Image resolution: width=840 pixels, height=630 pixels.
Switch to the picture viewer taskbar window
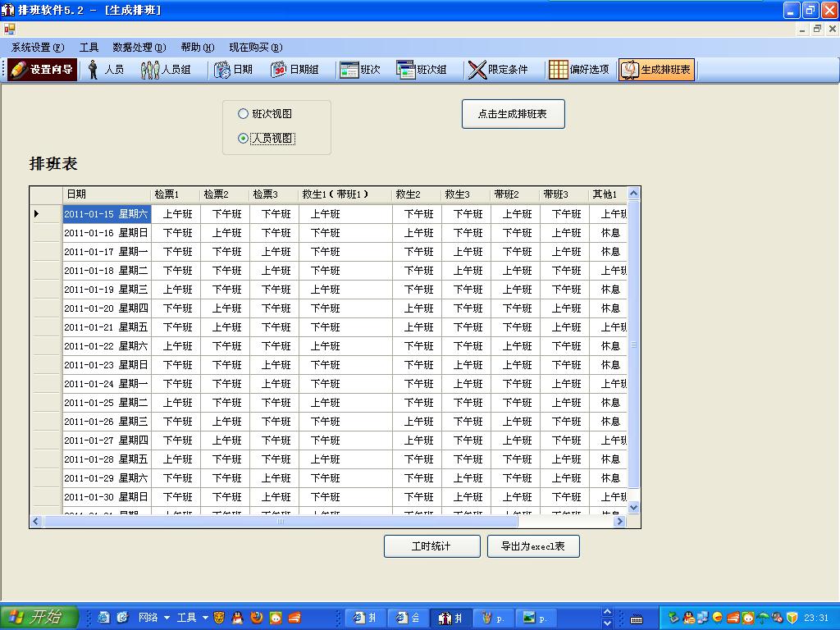[536, 618]
